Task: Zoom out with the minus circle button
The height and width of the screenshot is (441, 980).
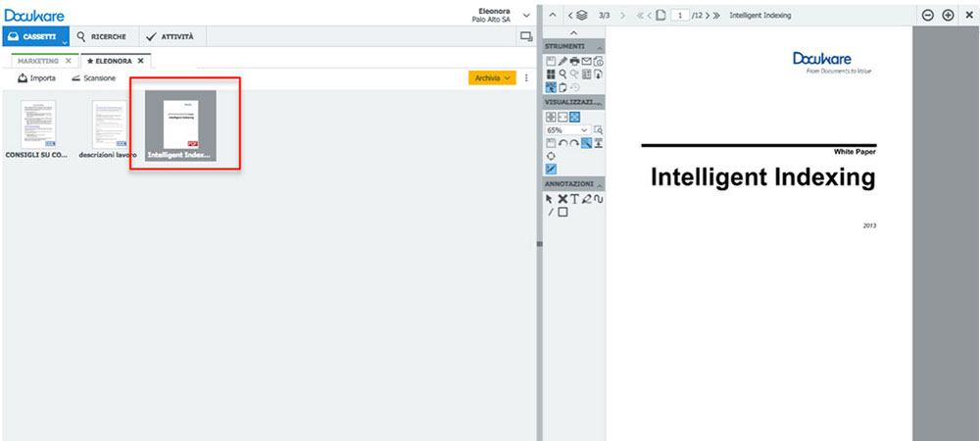Action: pyautogui.click(x=927, y=15)
